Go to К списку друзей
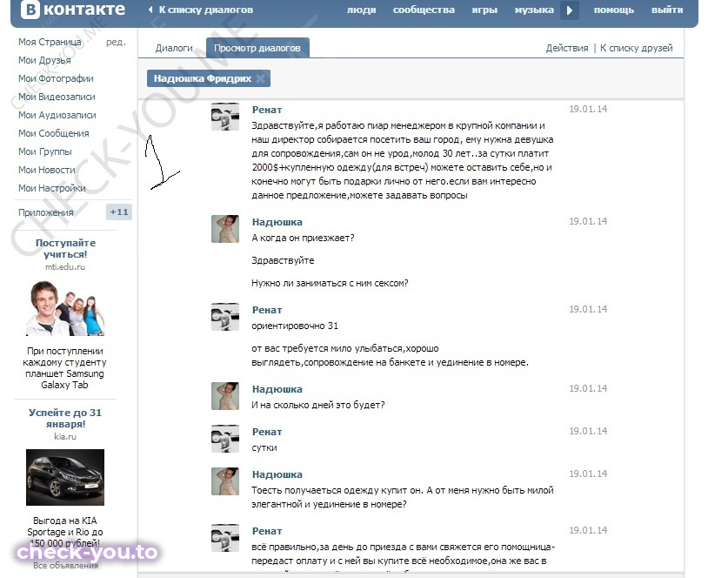The width and height of the screenshot is (728, 578). point(636,48)
